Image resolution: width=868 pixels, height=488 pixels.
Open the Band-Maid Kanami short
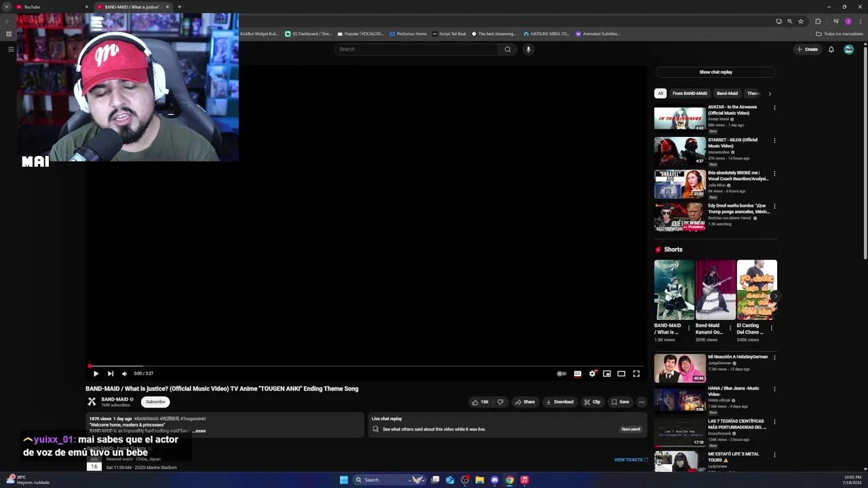(x=715, y=290)
